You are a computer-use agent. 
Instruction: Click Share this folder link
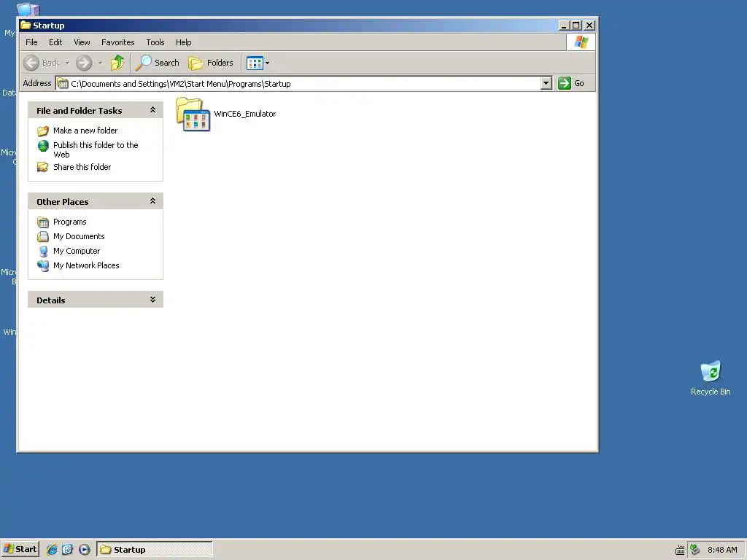tap(82, 167)
